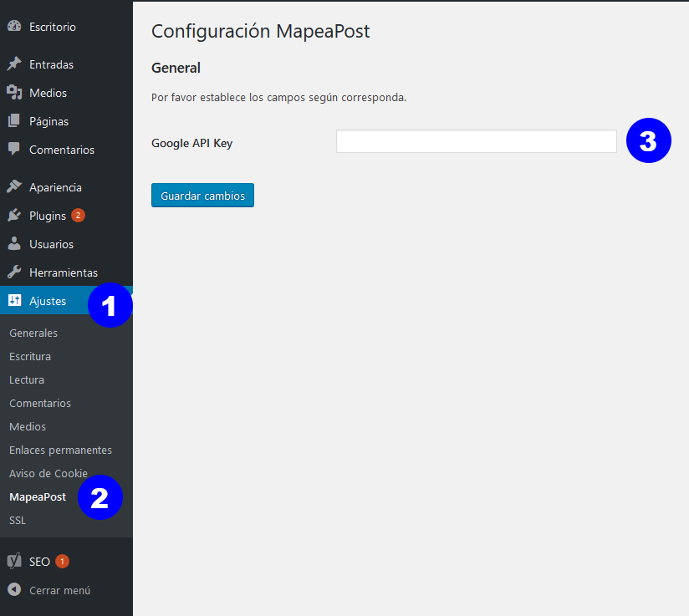This screenshot has width=689, height=616.
Task: Open SSL settings submenu
Action: [18, 520]
